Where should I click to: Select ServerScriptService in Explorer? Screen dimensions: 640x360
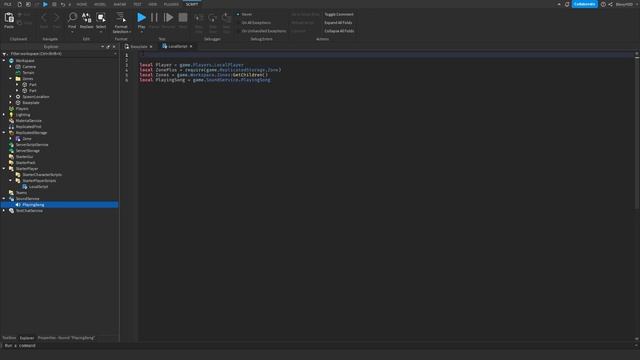32,145
